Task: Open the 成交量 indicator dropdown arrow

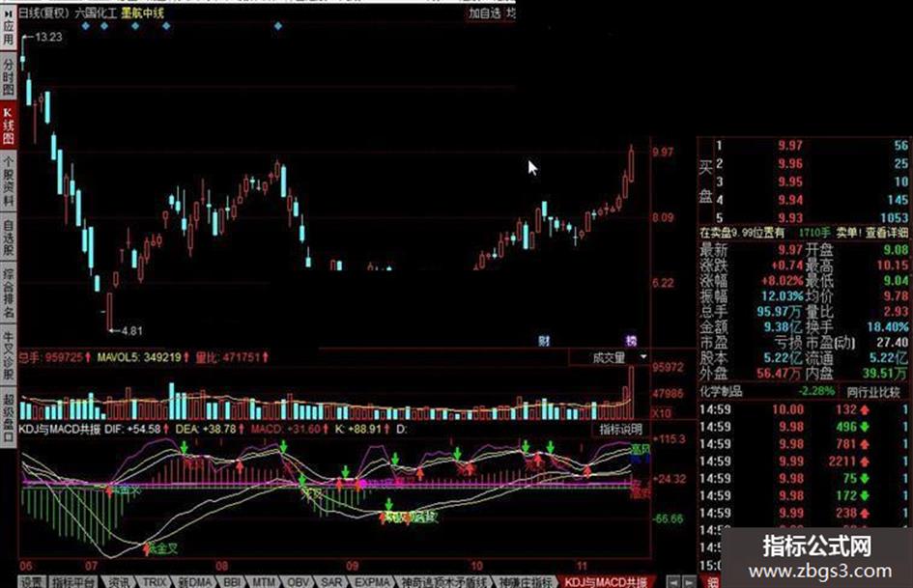Action: pyautogui.click(x=643, y=356)
